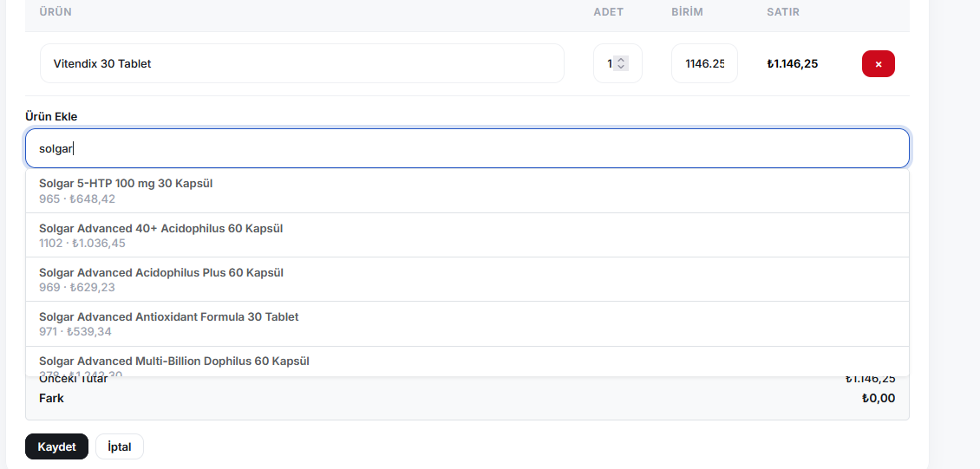Screen dimensions: 980x469
Task: Click the Ürün Ekle label
Action: (x=51, y=116)
